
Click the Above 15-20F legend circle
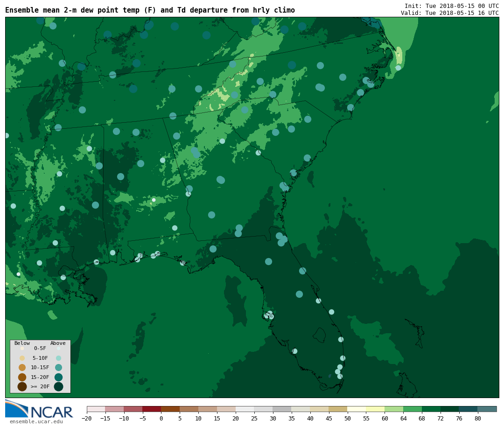58,377
